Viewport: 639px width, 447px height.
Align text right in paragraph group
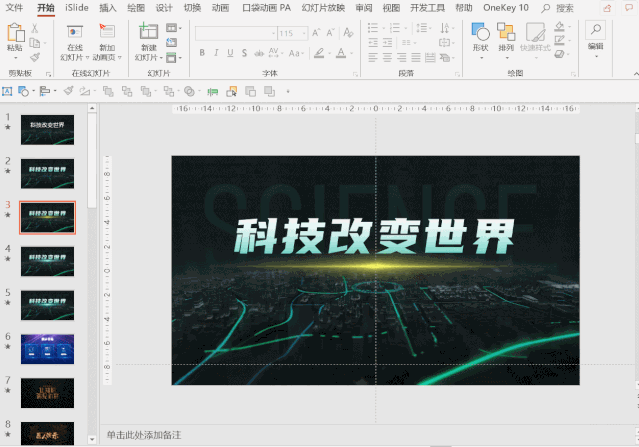click(x=401, y=57)
